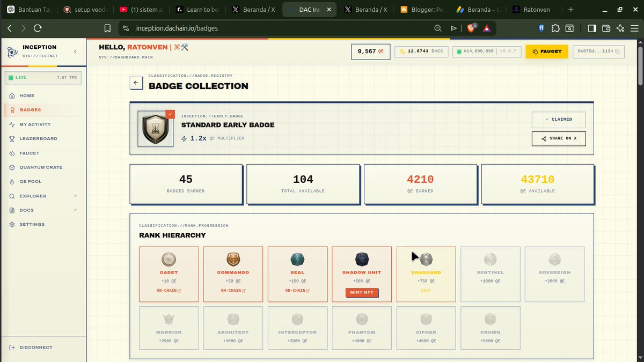Click the Share on X button

[x=559, y=138]
